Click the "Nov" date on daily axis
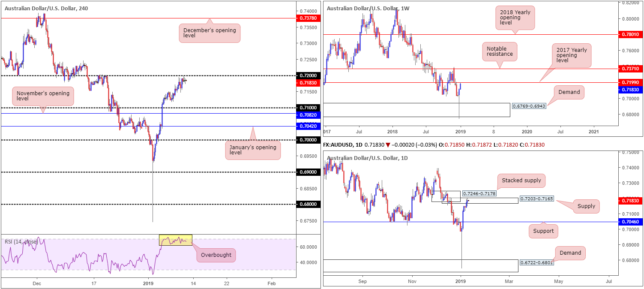This screenshot has height=289, width=644. (x=412, y=282)
